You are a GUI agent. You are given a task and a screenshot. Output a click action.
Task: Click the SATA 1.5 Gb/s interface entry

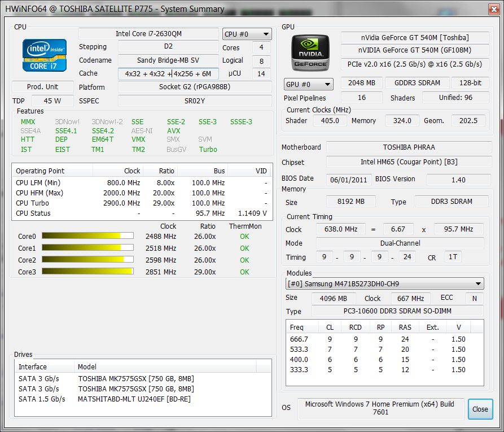42,399
